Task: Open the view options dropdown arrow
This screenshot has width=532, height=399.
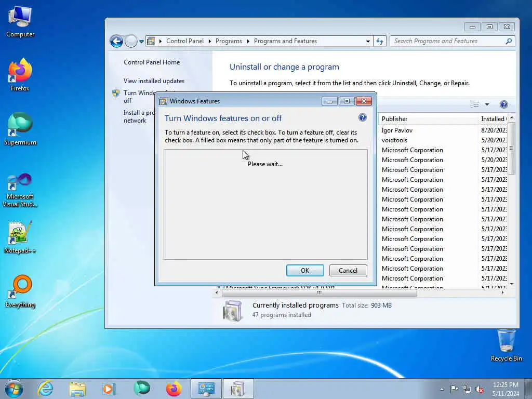Action: tap(487, 104)
